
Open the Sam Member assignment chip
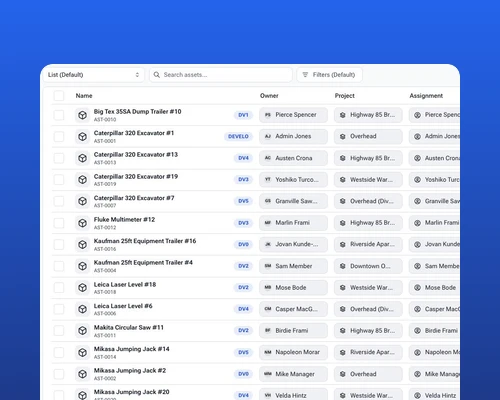click(435, 266)
